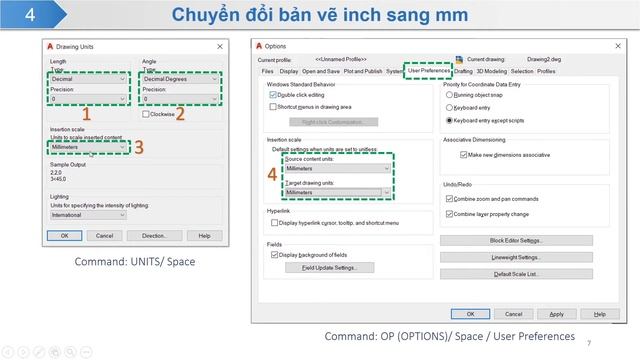Open slideshow more options ellipsis icon
640x360 pixels.
tap(86, 352)
